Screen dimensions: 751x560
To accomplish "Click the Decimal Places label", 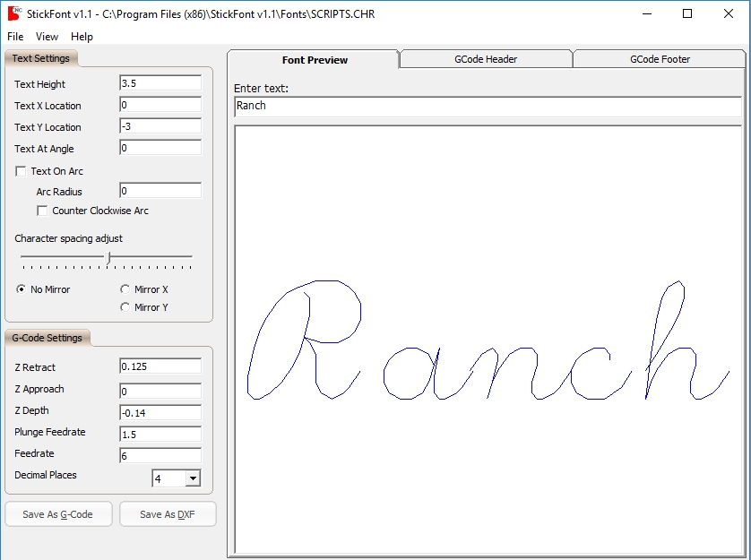I will pos(46,475).
